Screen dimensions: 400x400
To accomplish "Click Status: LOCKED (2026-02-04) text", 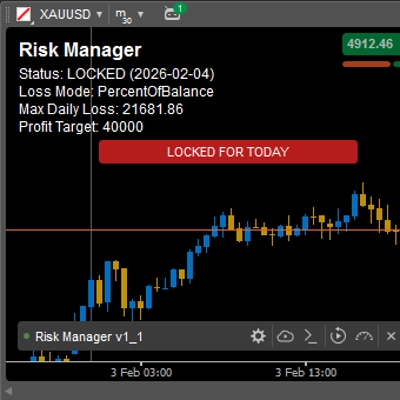I will [117, 74].
